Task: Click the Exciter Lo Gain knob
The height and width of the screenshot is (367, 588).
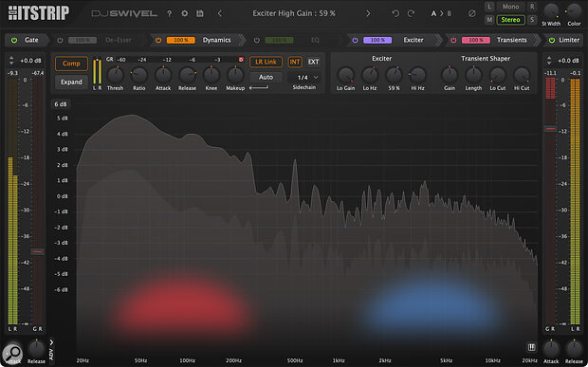Action: click(345, 75)
